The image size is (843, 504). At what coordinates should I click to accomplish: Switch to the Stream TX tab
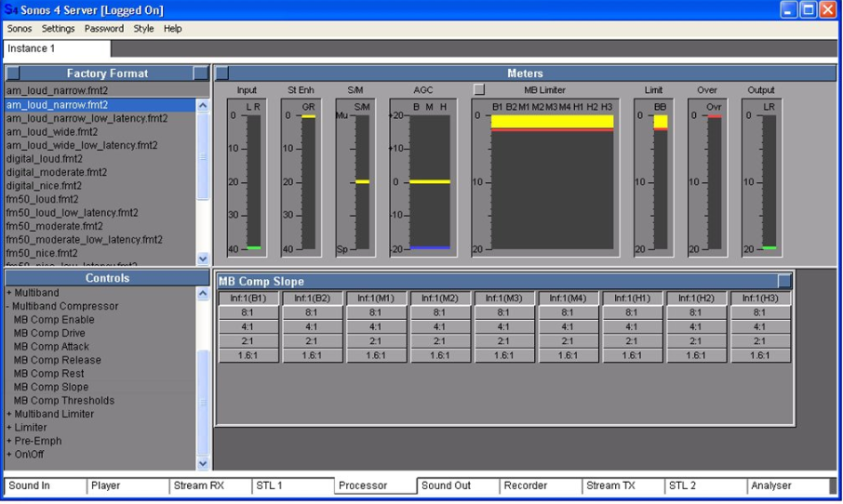(623, 485)
